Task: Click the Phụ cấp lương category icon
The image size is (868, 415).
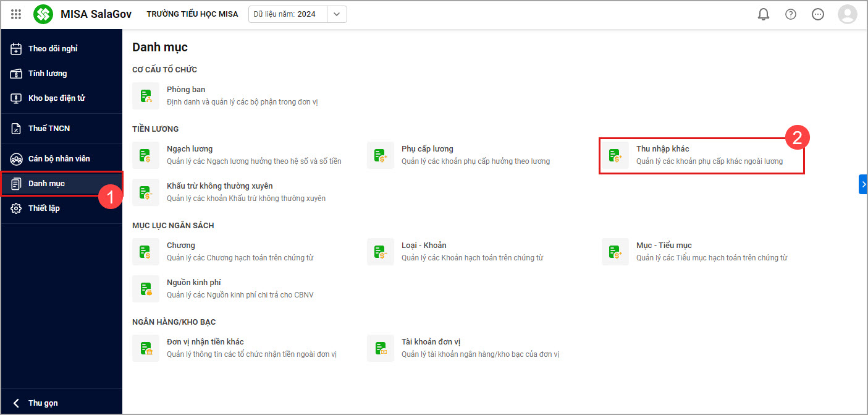Action: (x=381, y=155)
